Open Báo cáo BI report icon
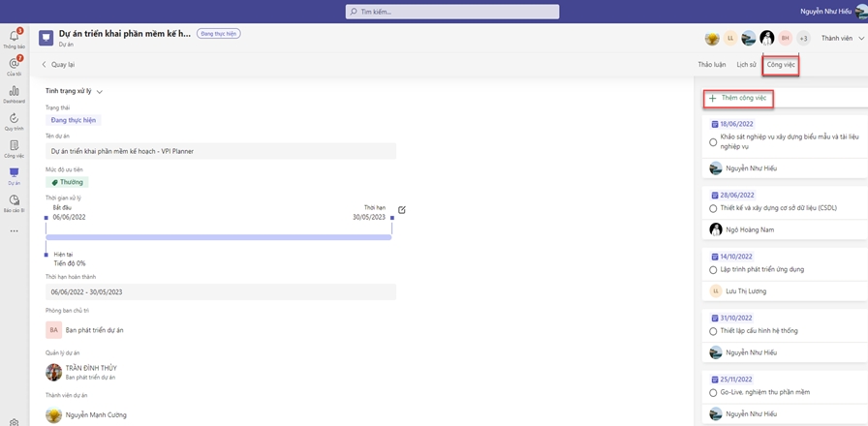868x426 pixels. tap(14, 202)
